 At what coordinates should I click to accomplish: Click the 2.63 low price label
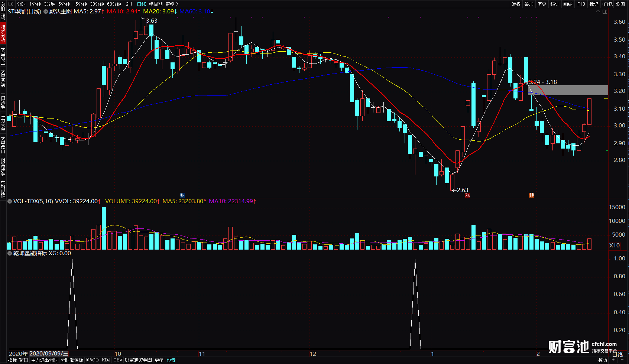463,190
